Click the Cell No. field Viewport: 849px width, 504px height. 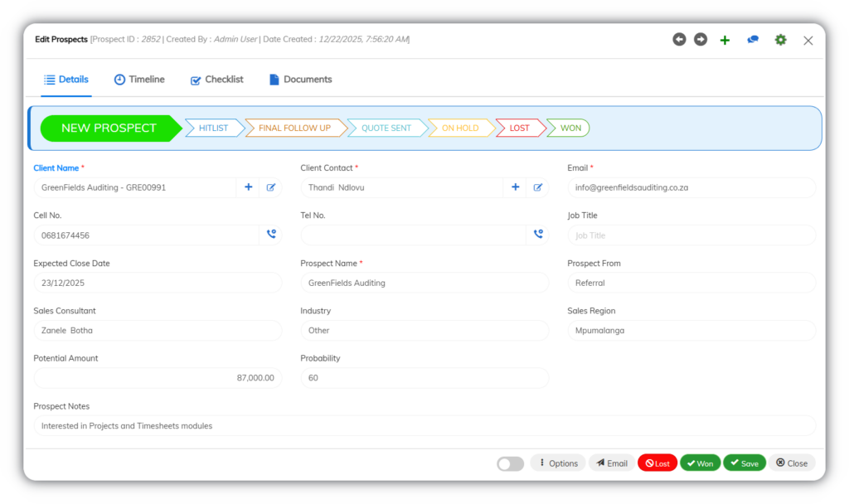point(146,235)
